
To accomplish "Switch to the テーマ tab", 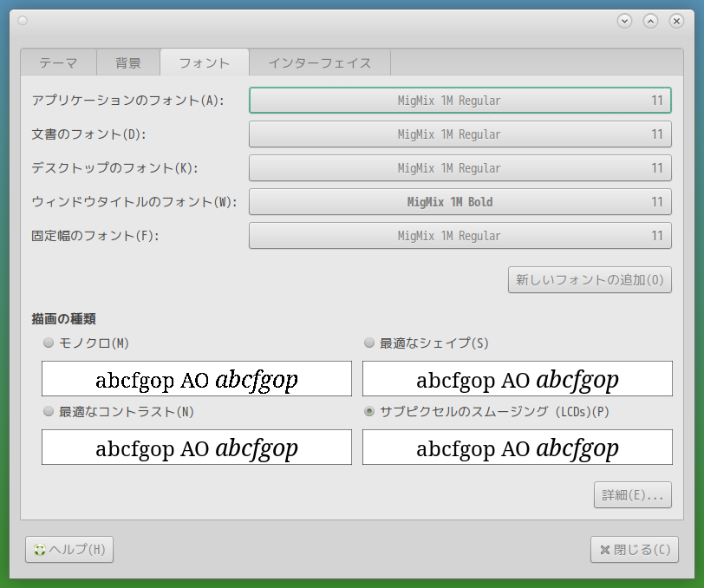I will (x=59, y=63).
